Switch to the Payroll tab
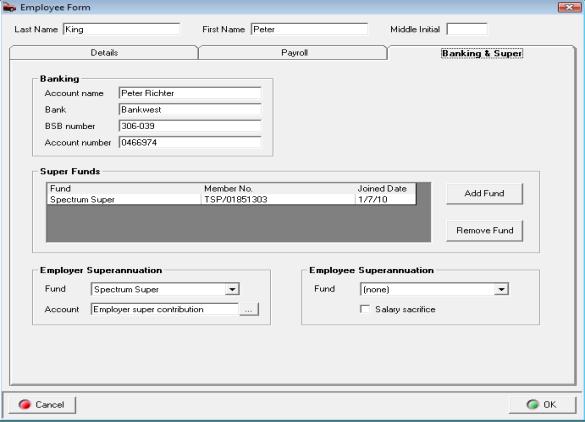This screenshot has height=422, width=585. point(294,53)
